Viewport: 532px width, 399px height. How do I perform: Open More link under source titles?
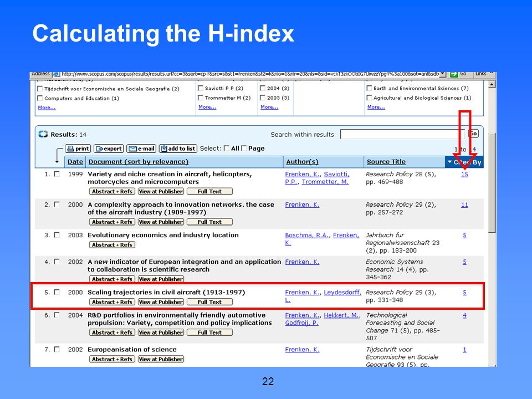click(47, 108)
